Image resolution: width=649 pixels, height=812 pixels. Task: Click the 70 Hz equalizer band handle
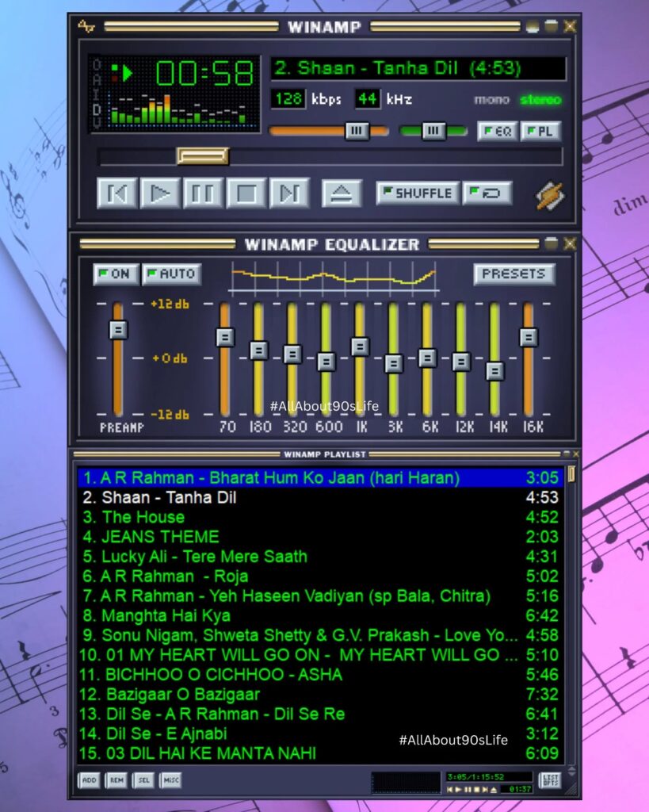coord(224,337)
